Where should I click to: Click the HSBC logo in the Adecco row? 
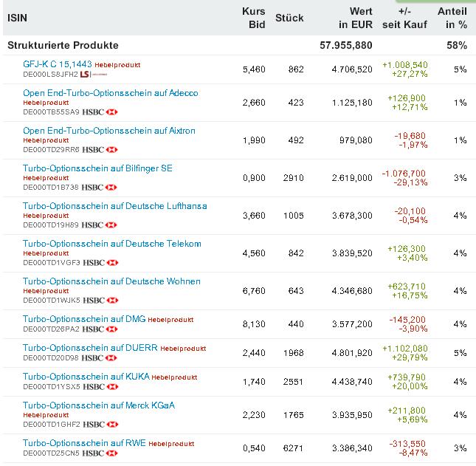100,112
